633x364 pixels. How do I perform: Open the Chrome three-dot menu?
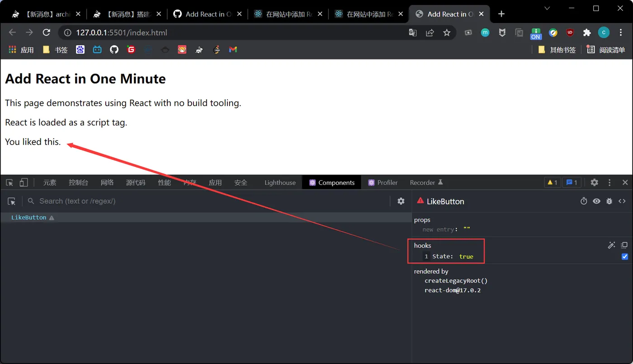pos(620,33)
